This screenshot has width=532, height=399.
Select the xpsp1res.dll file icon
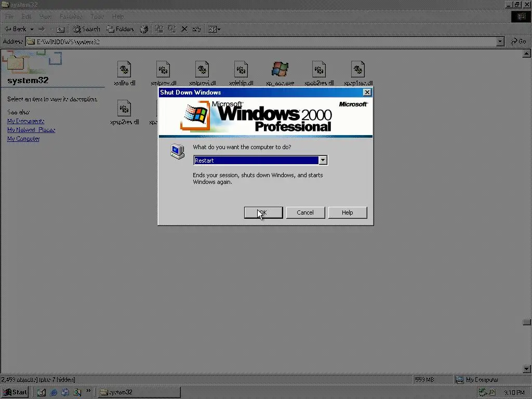click(x=358, y=69)
